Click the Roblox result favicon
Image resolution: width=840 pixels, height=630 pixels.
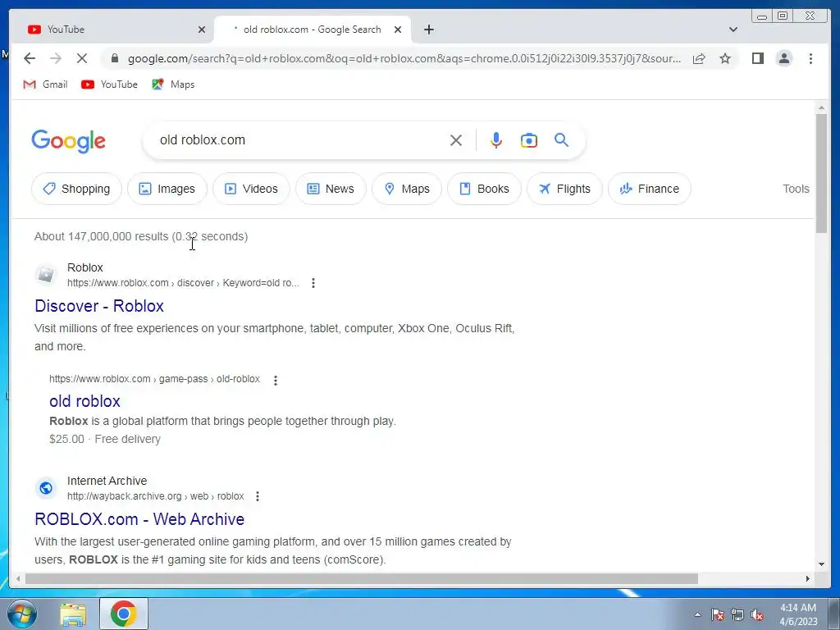click(46, 275)
